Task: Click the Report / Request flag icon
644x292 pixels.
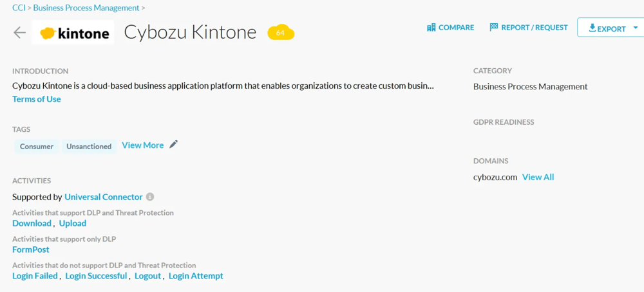Action: click(x=494, y=28)
